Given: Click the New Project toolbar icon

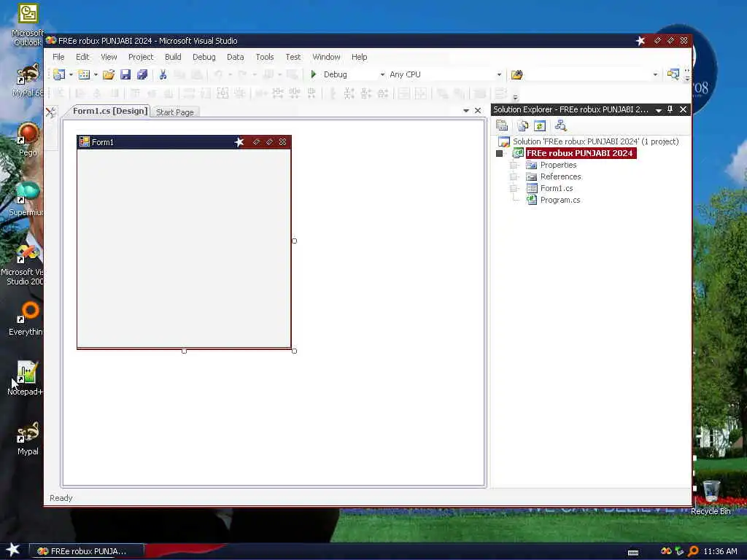Looking at the screenshot, I should click(59, 74).
